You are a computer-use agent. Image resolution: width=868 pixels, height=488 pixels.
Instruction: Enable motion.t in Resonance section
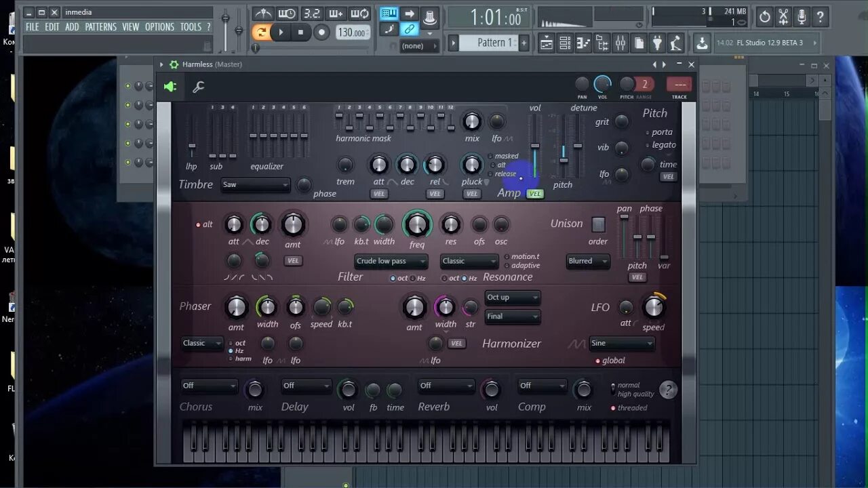pos(522,257)
